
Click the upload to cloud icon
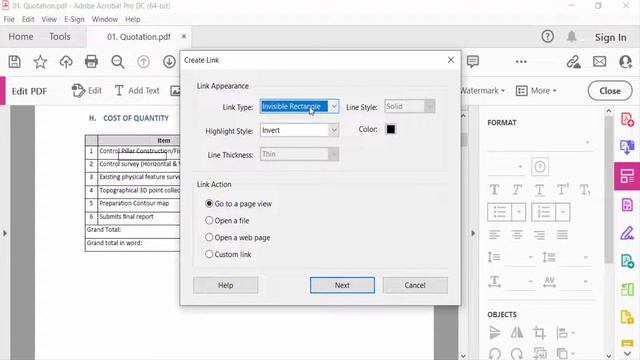click(66, 62)
